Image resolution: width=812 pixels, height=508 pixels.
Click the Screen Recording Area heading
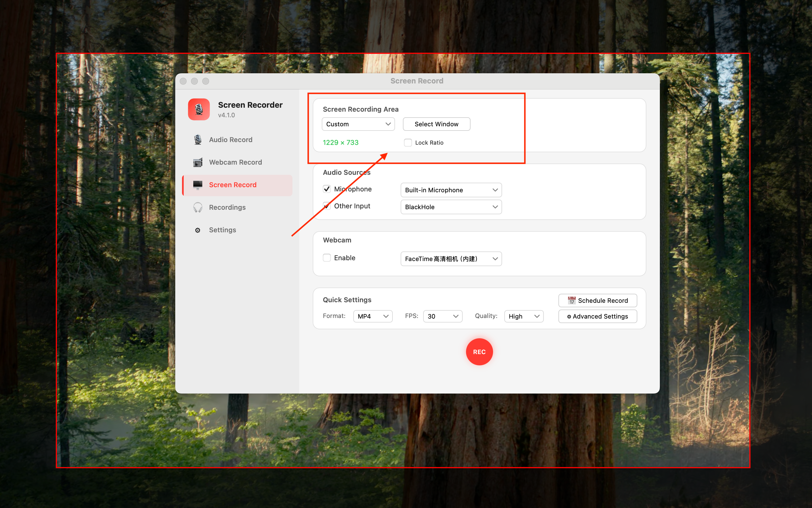(x=361, y=109)
